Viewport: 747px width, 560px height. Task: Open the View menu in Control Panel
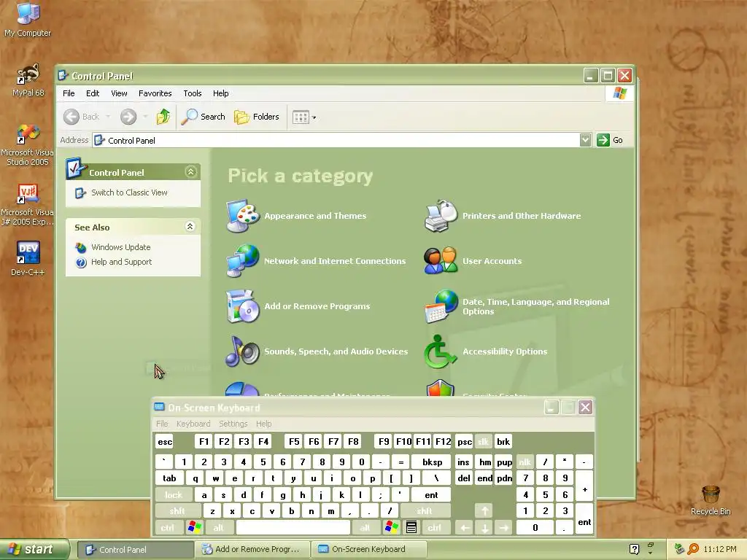pos(119,93)
